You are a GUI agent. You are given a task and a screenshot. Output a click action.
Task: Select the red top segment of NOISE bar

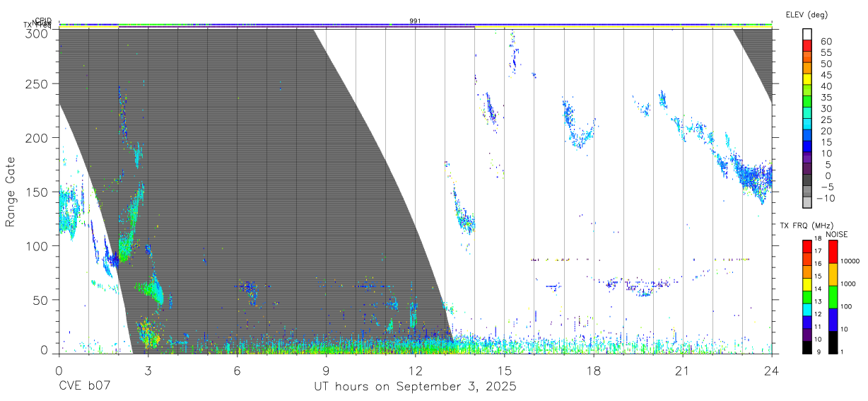pos(833,251)
